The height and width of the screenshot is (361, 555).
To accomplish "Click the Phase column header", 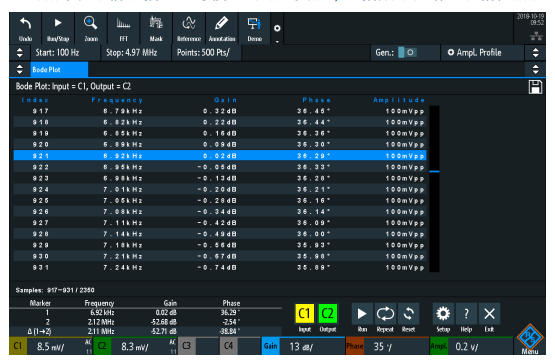I will tap(316, 100).
